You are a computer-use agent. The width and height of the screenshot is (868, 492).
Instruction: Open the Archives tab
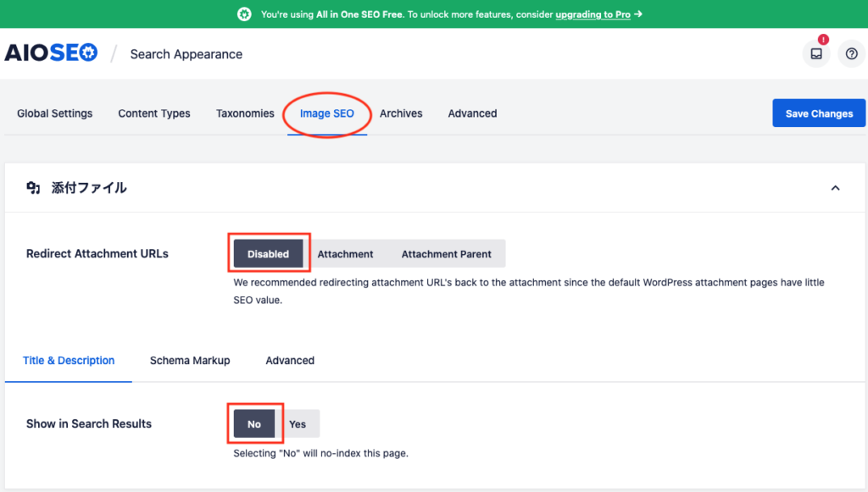(401, 113)
